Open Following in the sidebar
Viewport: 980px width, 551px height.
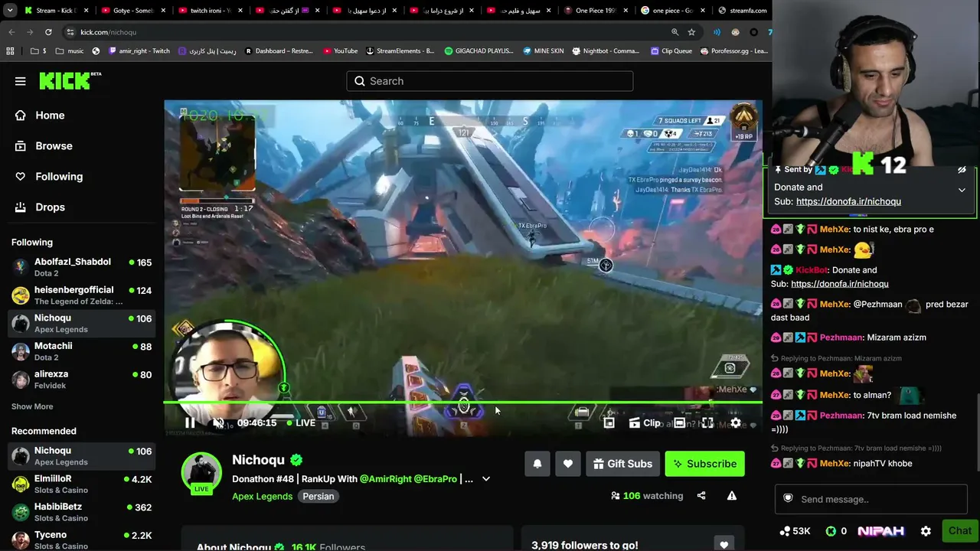pos(59,177)
